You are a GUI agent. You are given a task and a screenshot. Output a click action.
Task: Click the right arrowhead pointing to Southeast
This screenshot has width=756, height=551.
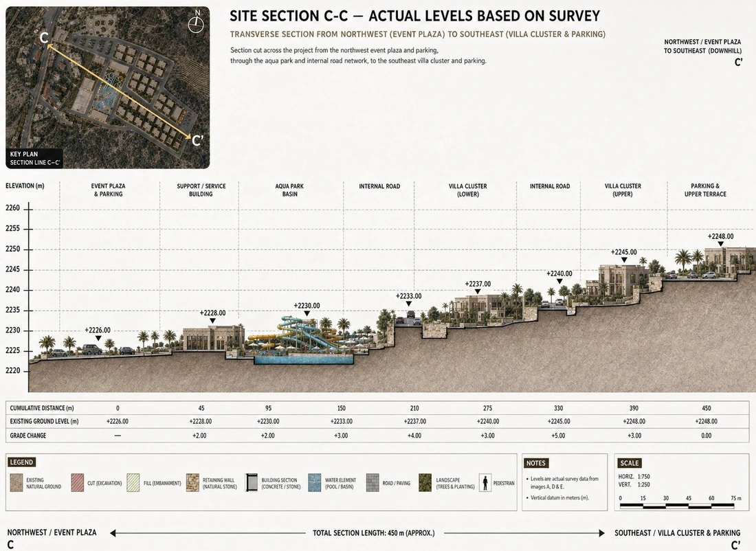point(601,532)
